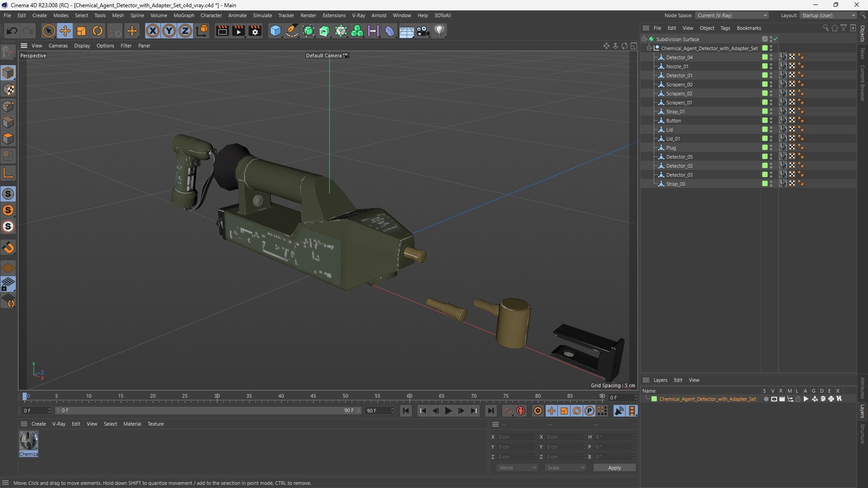Click the Apply button

pos(614,468)
